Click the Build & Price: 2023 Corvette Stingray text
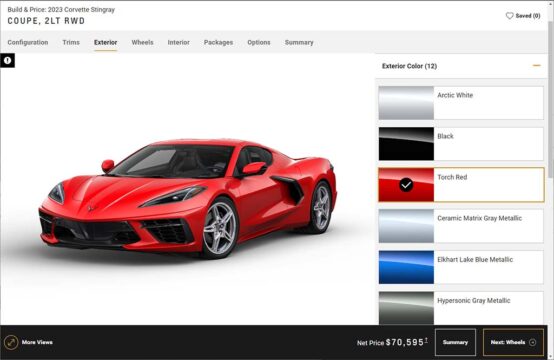 tap(61, 10)
